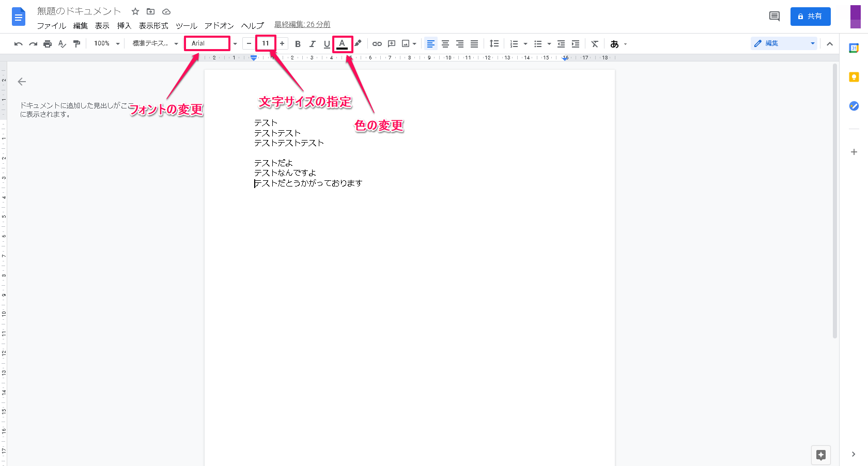Click the 最終編集: 26 分前 link

point(302,24)
